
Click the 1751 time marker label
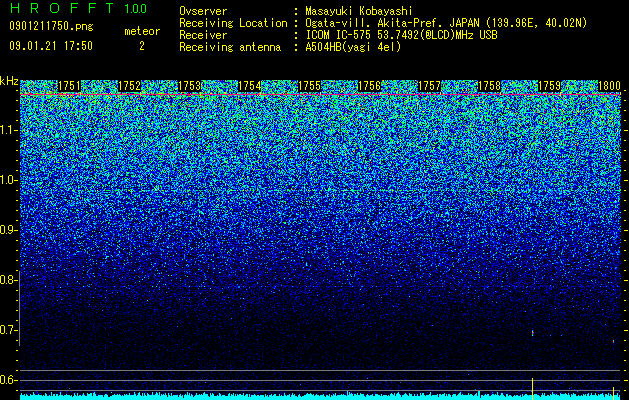point(69,86)
